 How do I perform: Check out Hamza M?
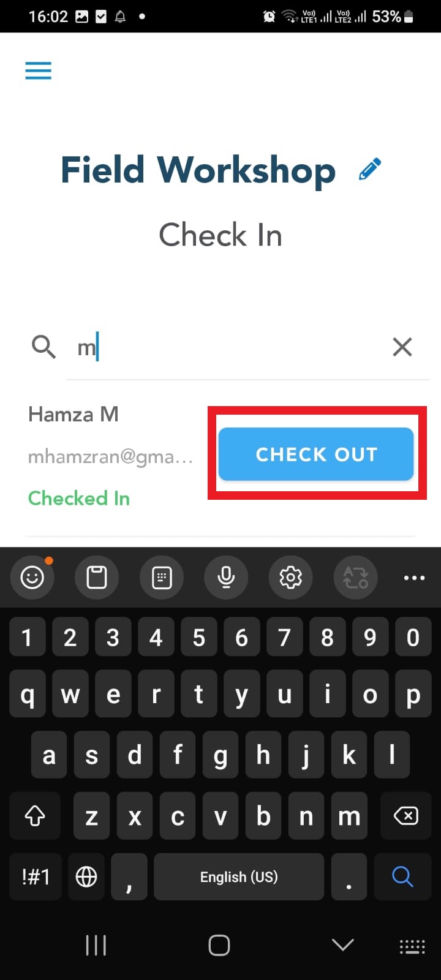coord(316,454)
